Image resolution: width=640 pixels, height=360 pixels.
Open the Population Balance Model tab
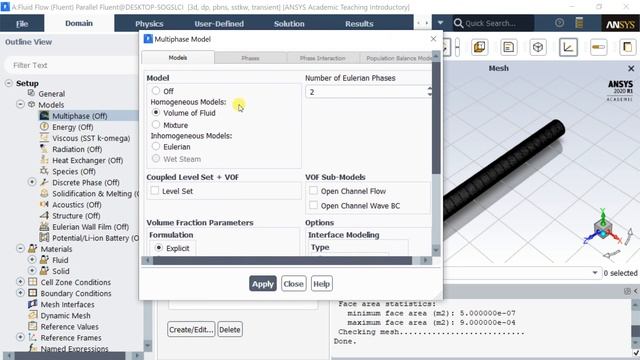pos(396,58)
